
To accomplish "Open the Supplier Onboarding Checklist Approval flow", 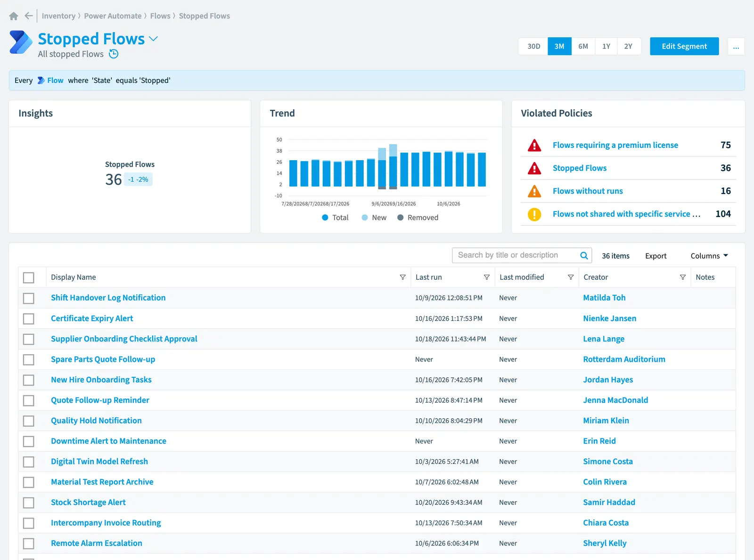I will pos(124,339).
